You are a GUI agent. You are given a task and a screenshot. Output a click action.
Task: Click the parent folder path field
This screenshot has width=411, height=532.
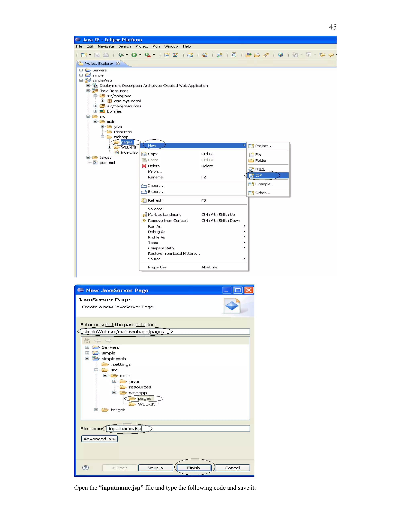[165, 331]
